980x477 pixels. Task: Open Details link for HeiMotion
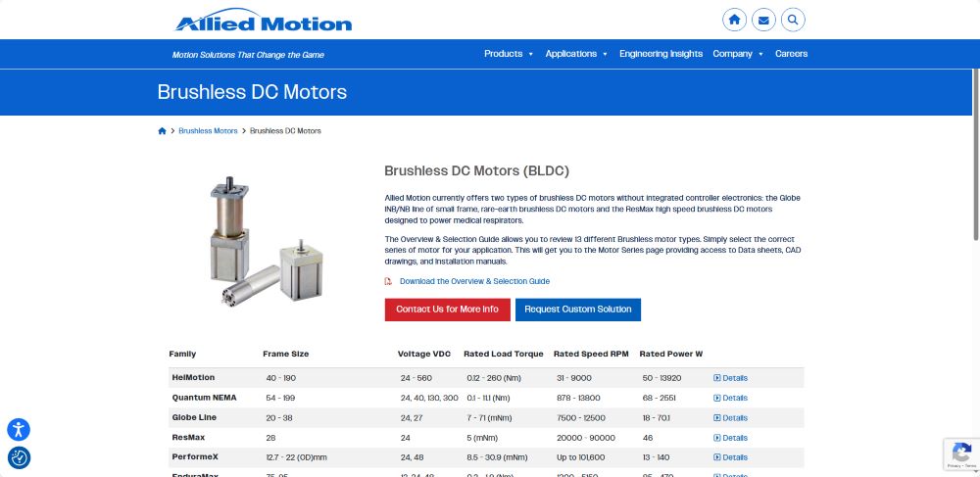click(x=735, y=378)
